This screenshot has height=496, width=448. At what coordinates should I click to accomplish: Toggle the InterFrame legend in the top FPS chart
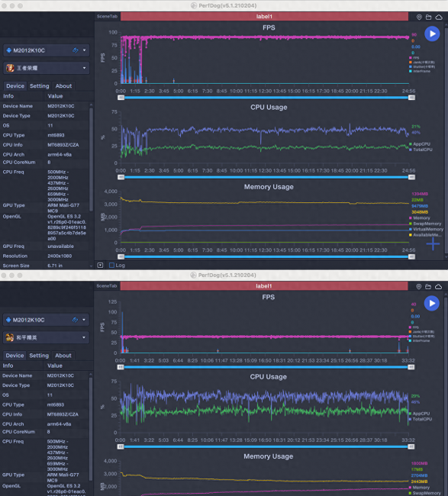420,71
